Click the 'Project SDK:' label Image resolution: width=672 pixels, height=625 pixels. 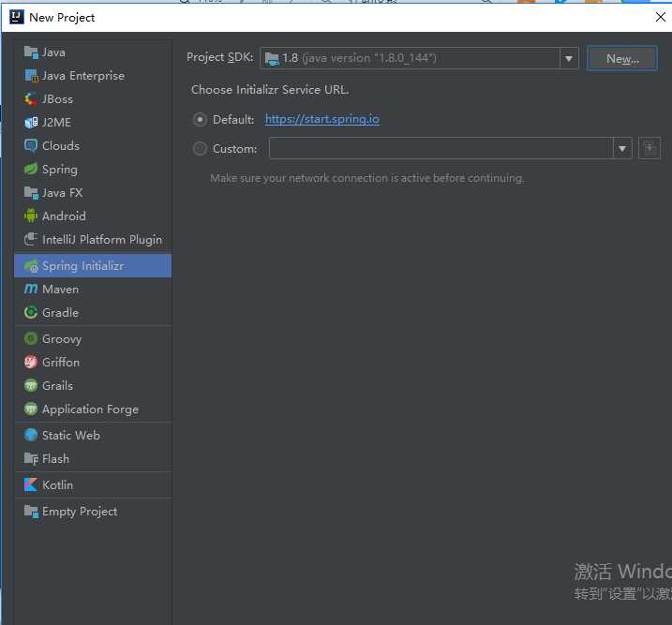pos(220,57)
